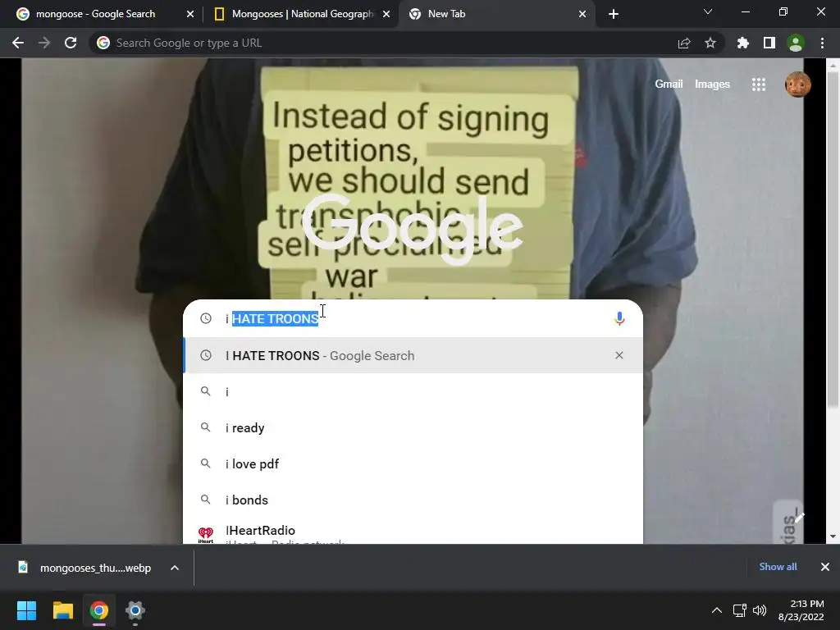Open the Settings gear app in the taskbar
Image resolution: width=840 pixels, height=630 pixels.
[x=135, y=610]
